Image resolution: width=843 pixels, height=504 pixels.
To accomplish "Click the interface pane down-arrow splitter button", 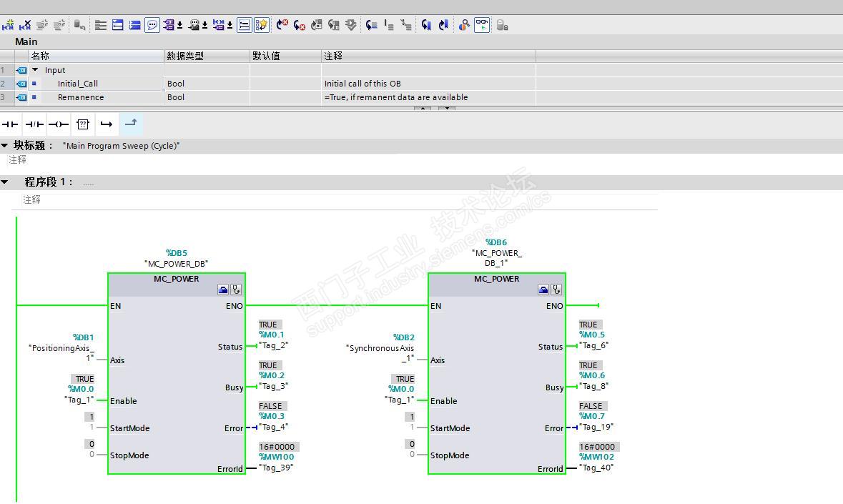I will 447,108.
